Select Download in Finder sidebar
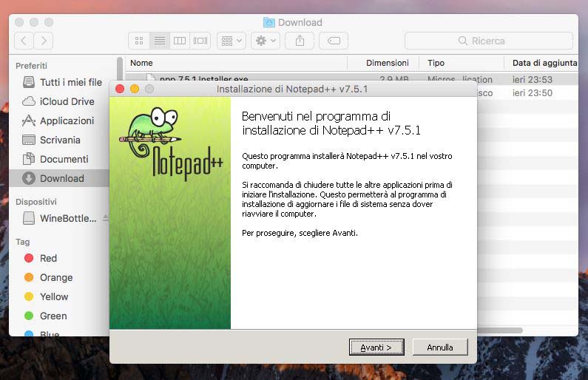Screen dimensions: 588x380 point(59,178)
